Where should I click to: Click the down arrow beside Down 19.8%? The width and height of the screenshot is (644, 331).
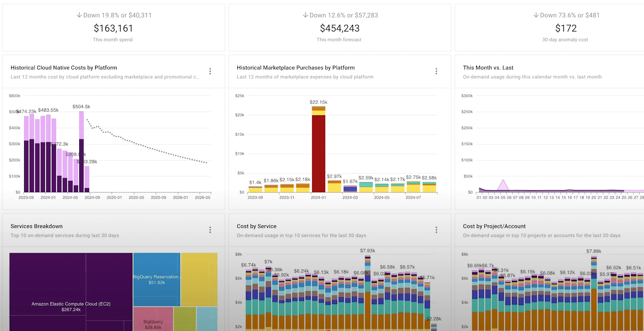tap(79, 15)
